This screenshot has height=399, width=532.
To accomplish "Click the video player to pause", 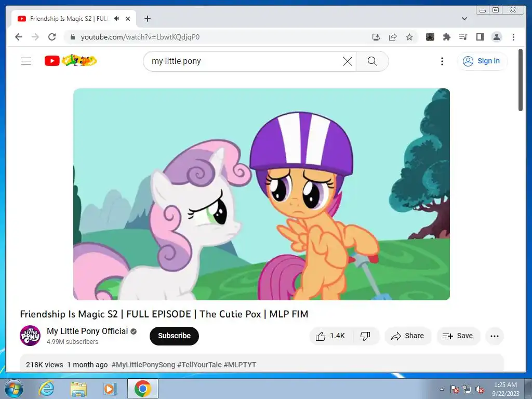I will [x=262, y=194].
